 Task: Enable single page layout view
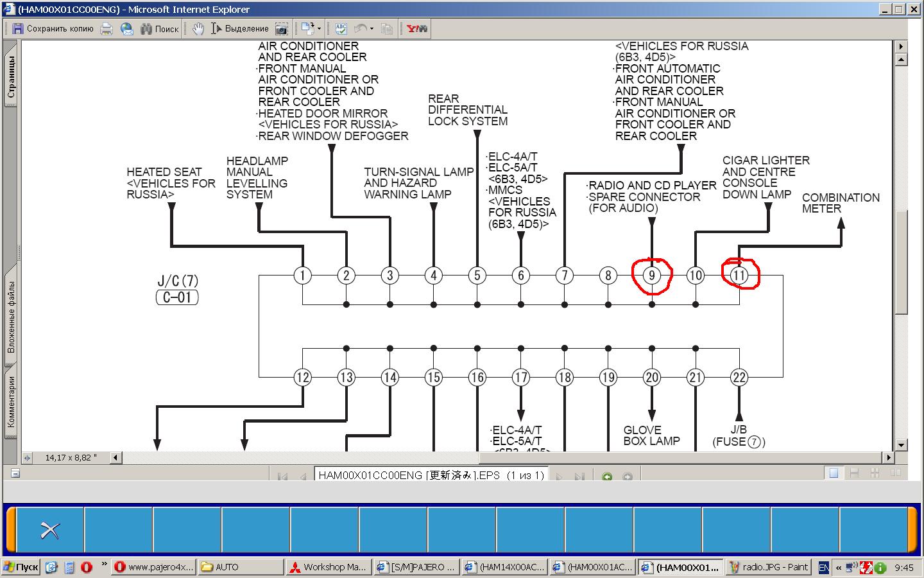(834, 473)
